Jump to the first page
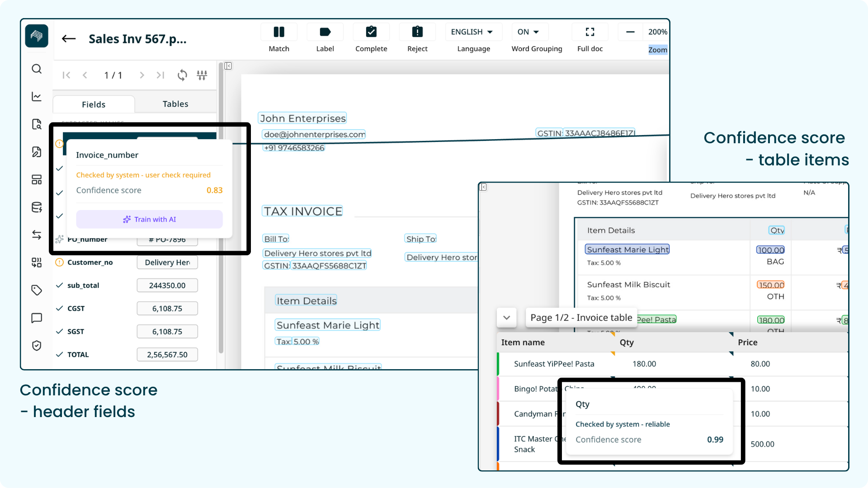The height and width of the screenshot is (488, 868). click(x=66, y=75)
